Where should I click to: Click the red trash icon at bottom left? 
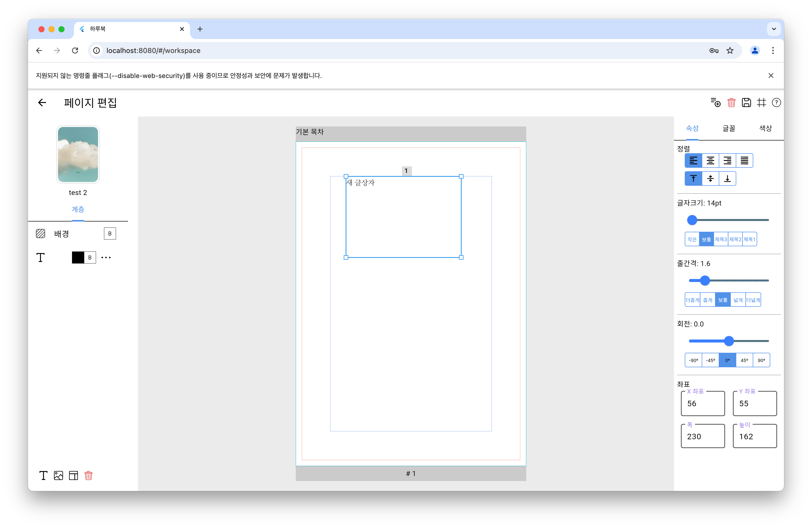88,475
